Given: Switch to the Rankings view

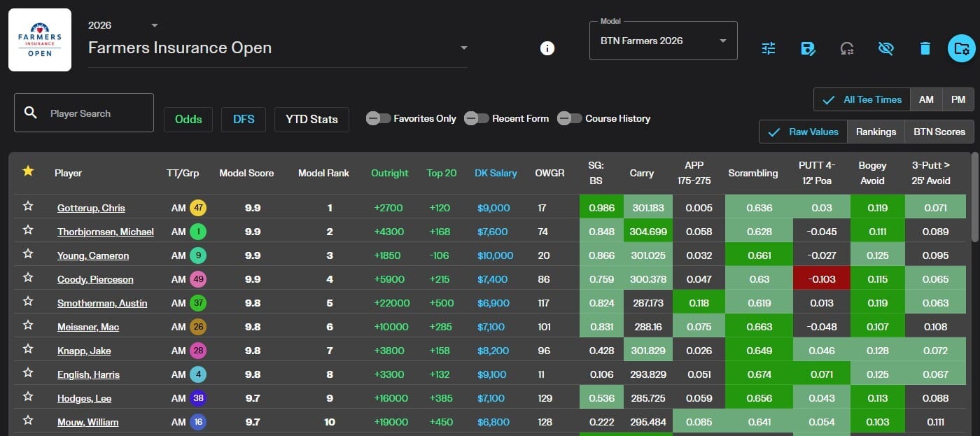Looking at the screenshot, I should [876, 132].
